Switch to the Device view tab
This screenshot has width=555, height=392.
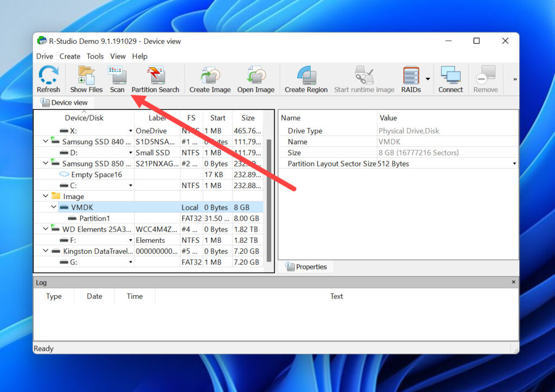pyautogui.click(x=64, y=102)
